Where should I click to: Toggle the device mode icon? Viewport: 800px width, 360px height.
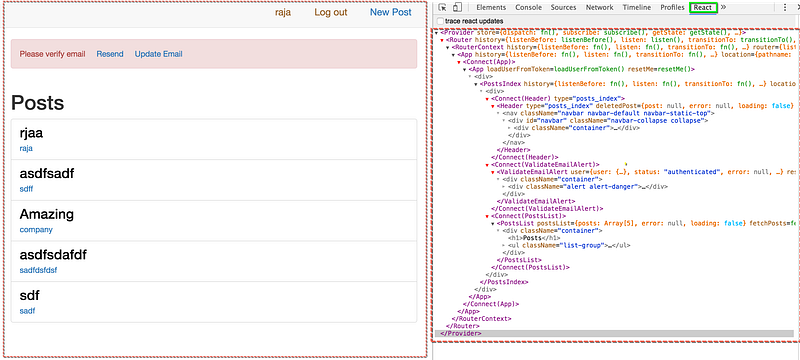click(457, 8)
